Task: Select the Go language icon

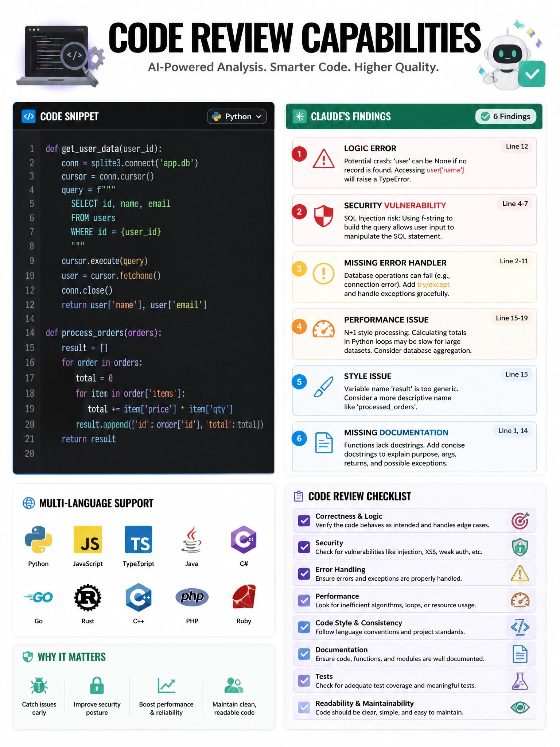Action: click(38, 597)
